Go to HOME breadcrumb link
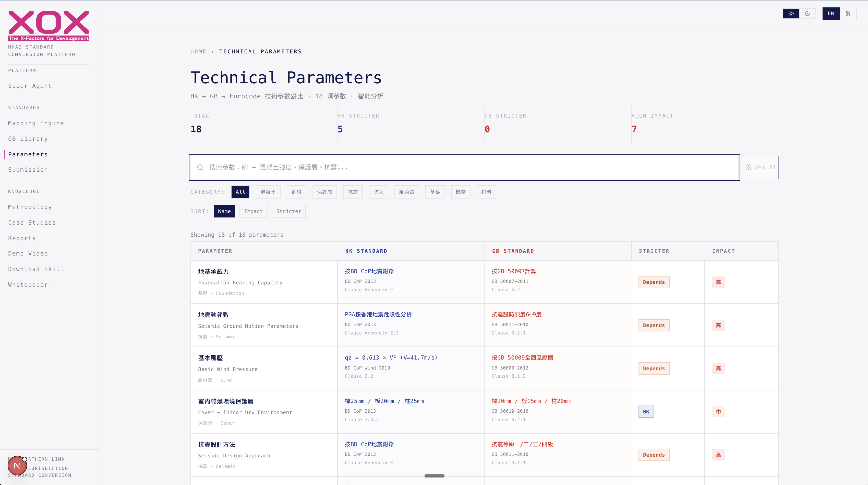 (x=198, y=52)
